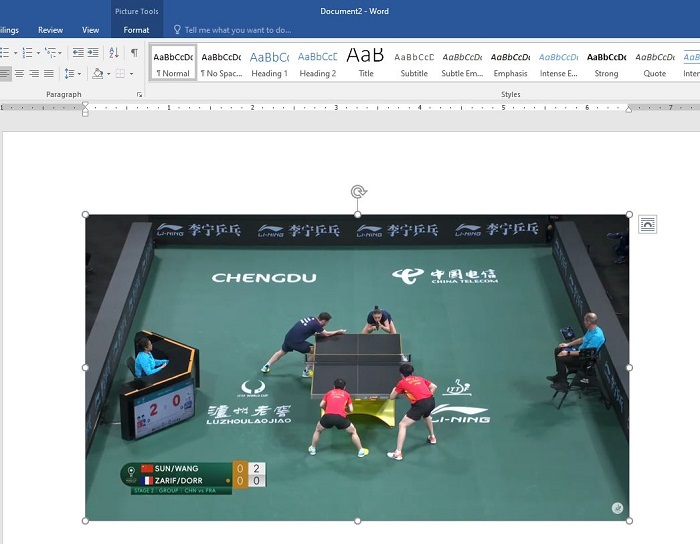Click the picture rotation handle

tap(358, 191)
